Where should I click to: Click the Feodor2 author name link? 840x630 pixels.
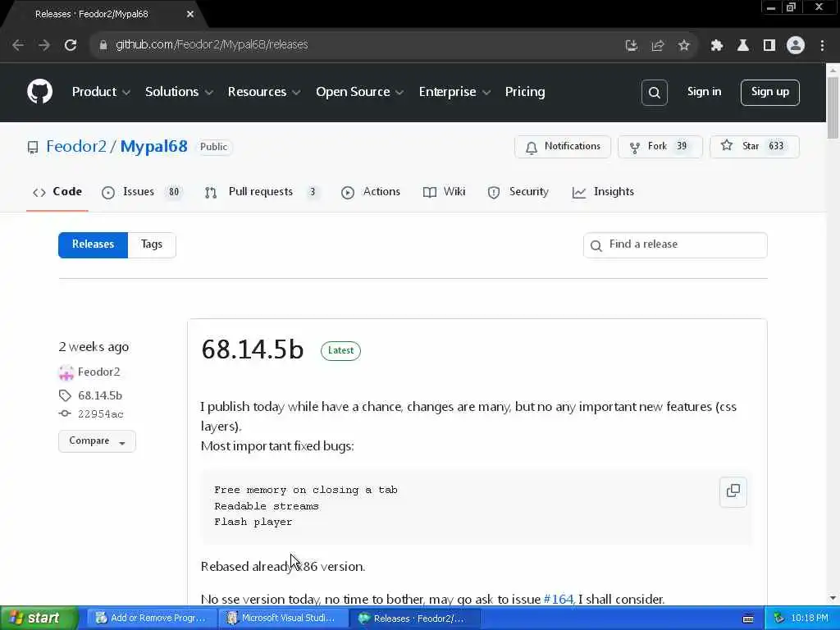point(98,372)
